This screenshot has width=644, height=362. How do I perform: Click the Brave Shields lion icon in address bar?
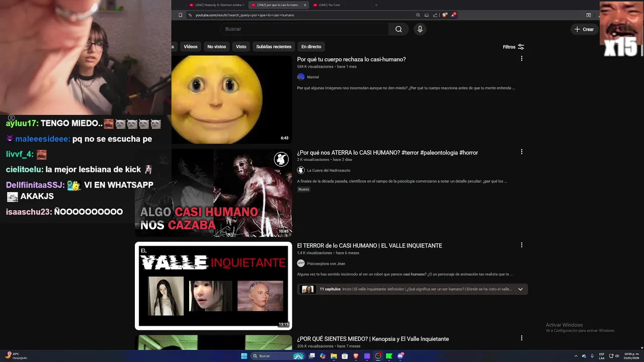[444, 15]
